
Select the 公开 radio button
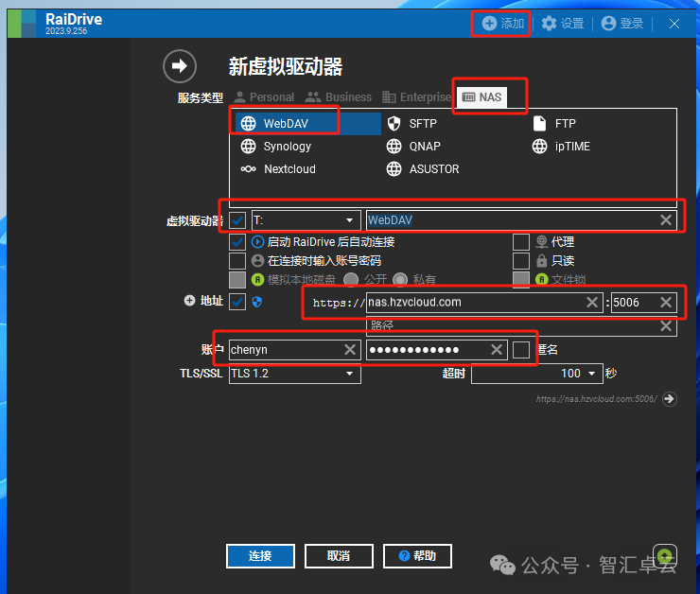351,280
